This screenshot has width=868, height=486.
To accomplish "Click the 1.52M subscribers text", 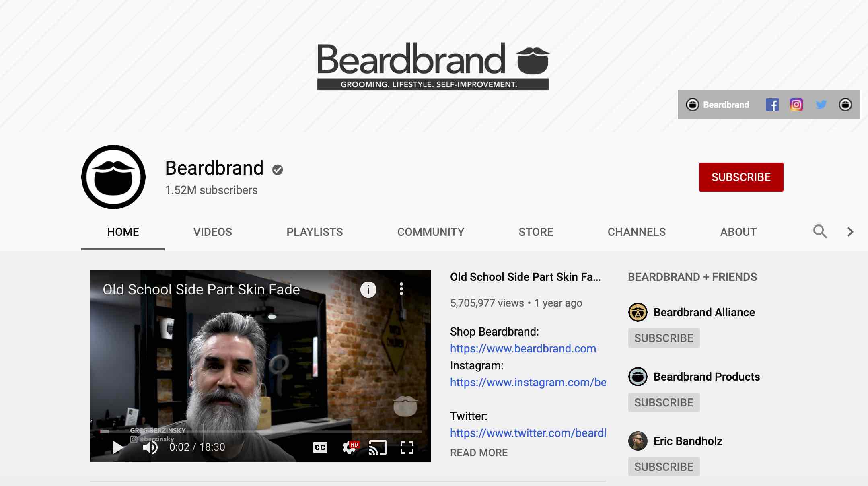I will point(211,190).
